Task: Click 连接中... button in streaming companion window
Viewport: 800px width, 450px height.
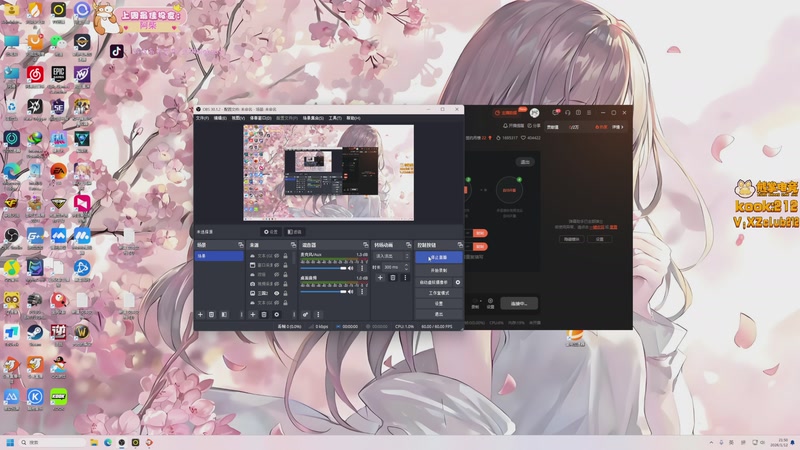Action: 519,304
